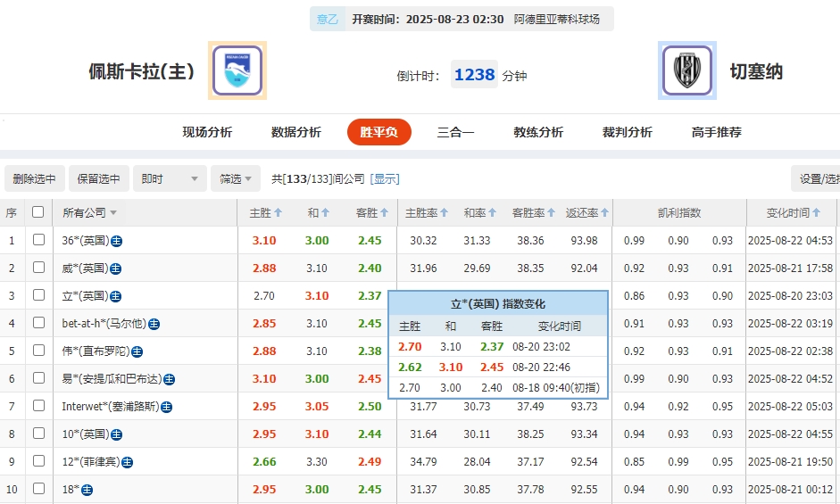This screenshot has width=840, height=504.
Task: Check the box for row 9 12*(菲律宾)
Action: pyautogui.click(x=38, y=462)
